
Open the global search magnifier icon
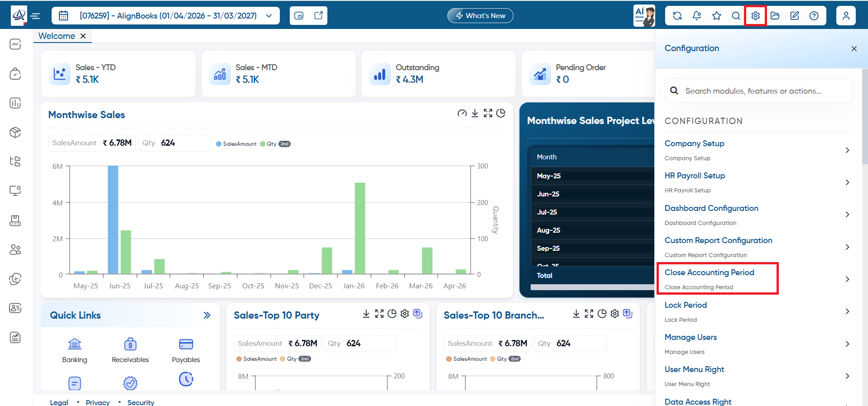736,16
